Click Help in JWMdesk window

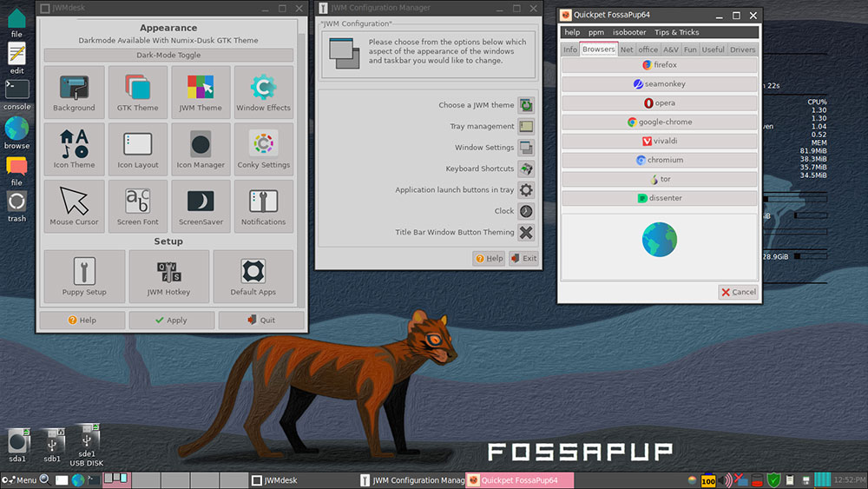click(82, 320)
